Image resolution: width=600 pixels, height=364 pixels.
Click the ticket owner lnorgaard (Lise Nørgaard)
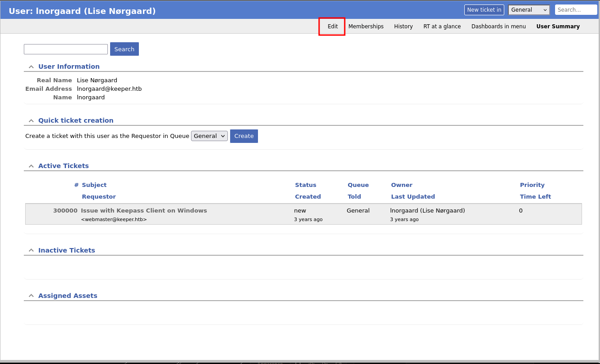pos(427,211)
